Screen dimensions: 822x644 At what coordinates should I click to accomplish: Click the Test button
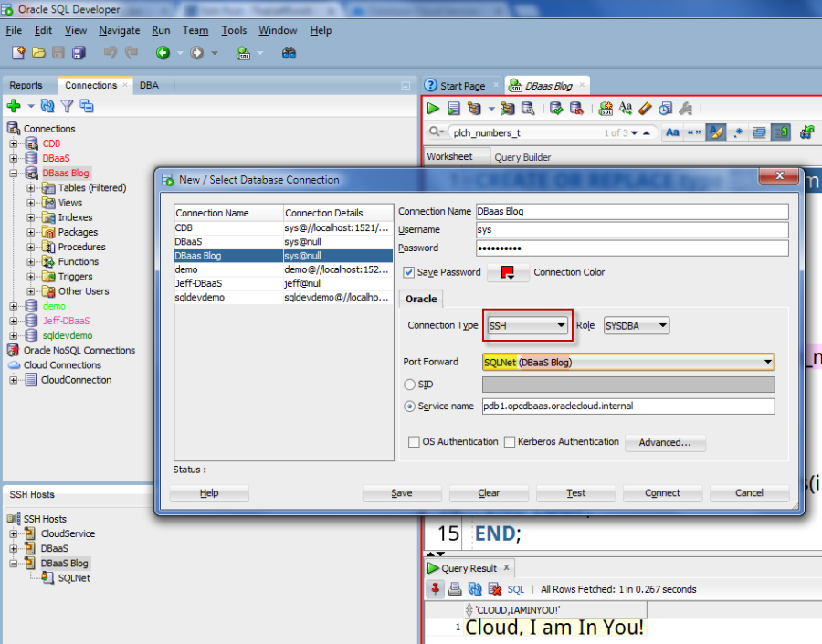tap(575, 493)
